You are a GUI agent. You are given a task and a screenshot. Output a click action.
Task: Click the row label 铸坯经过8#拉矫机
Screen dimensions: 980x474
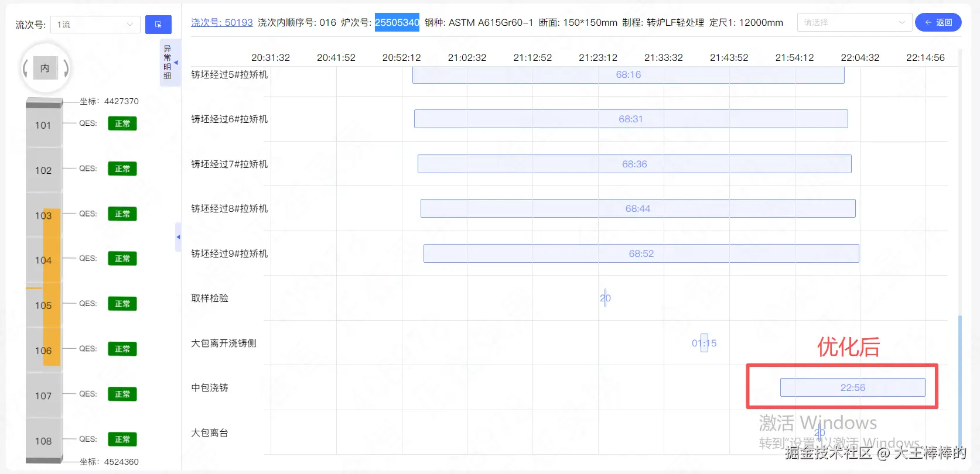coord(230,208)
